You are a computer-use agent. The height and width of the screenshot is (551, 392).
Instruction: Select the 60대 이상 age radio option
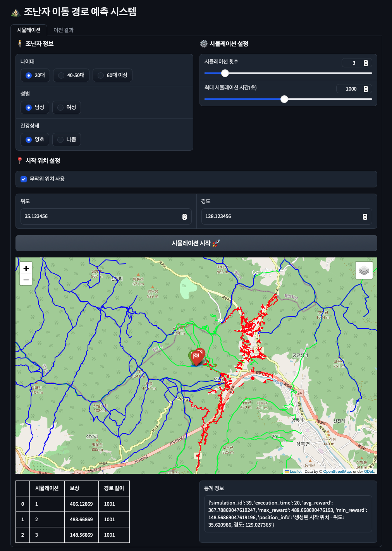112,75
